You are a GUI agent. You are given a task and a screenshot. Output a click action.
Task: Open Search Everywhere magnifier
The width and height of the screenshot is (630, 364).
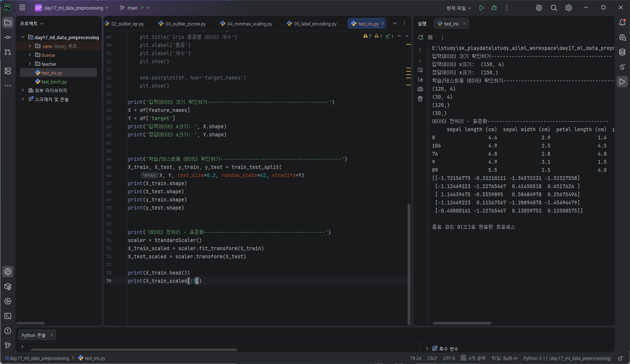tap(554, 8)
